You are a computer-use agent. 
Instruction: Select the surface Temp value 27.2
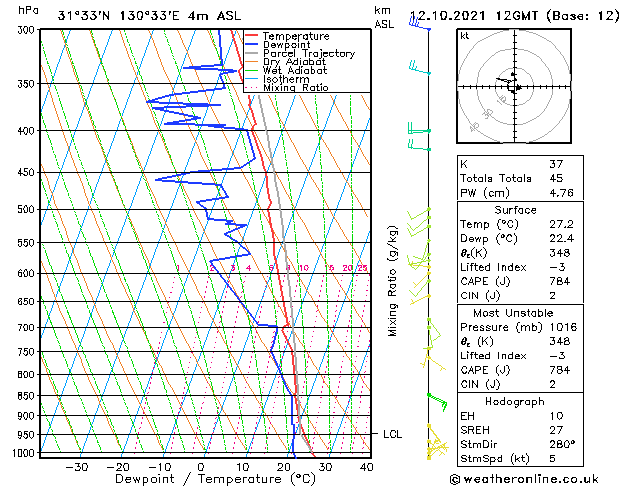click(561, 224)
